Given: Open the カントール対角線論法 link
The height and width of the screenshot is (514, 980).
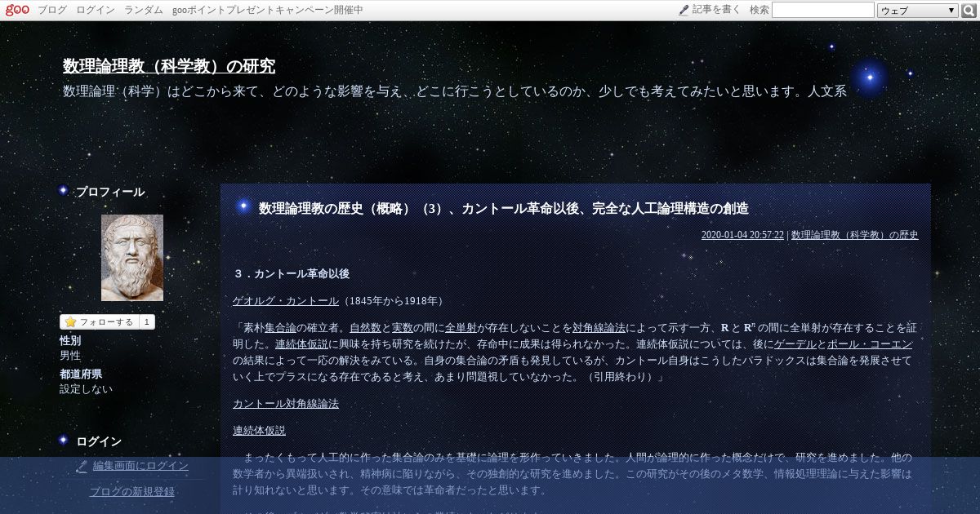Looking at the screenshot, I should [x=286, y=404].
